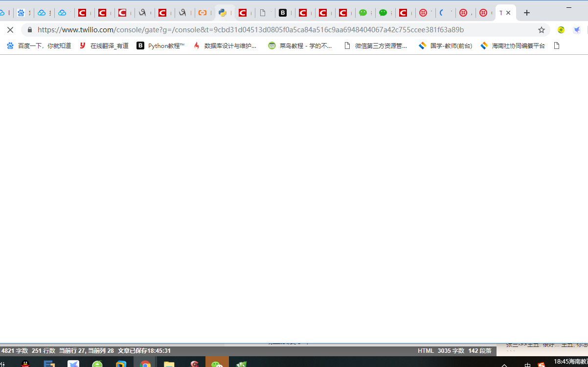Switch to the black B icon tab
This screenshot has width=588, height=367.
click(283, 13)
